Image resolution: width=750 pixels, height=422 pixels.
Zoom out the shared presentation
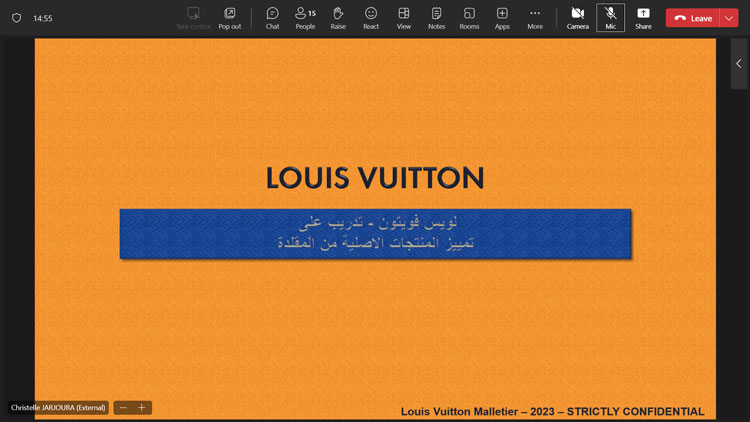[124, 408]
